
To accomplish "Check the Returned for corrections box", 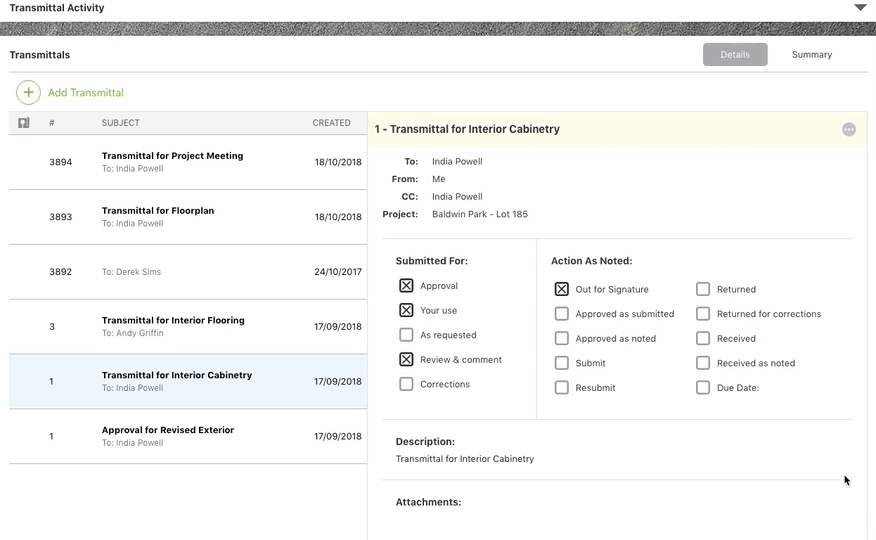I will click(703, 314).
